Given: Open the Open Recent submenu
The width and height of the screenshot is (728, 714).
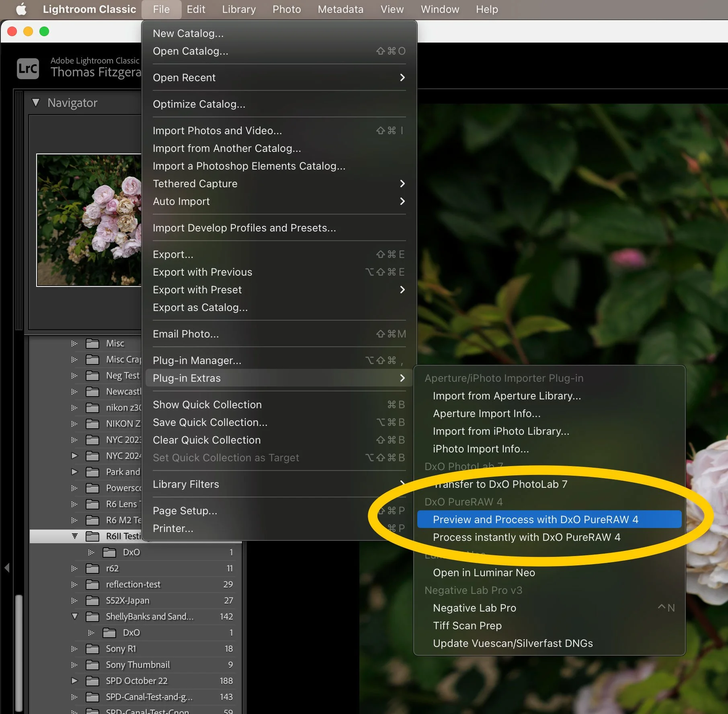Looking at the screenshot, I should coord(279,78).
